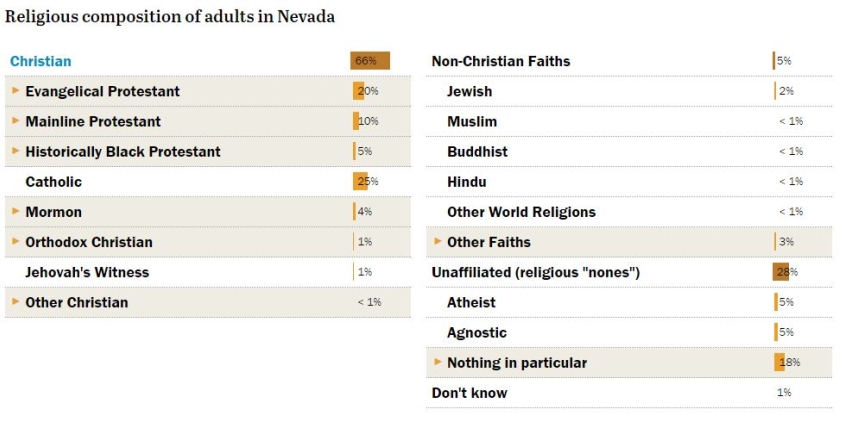Expand the Other Faiths arrow
This screenshot has height=422, width=846.
click(x=438, y=242)
